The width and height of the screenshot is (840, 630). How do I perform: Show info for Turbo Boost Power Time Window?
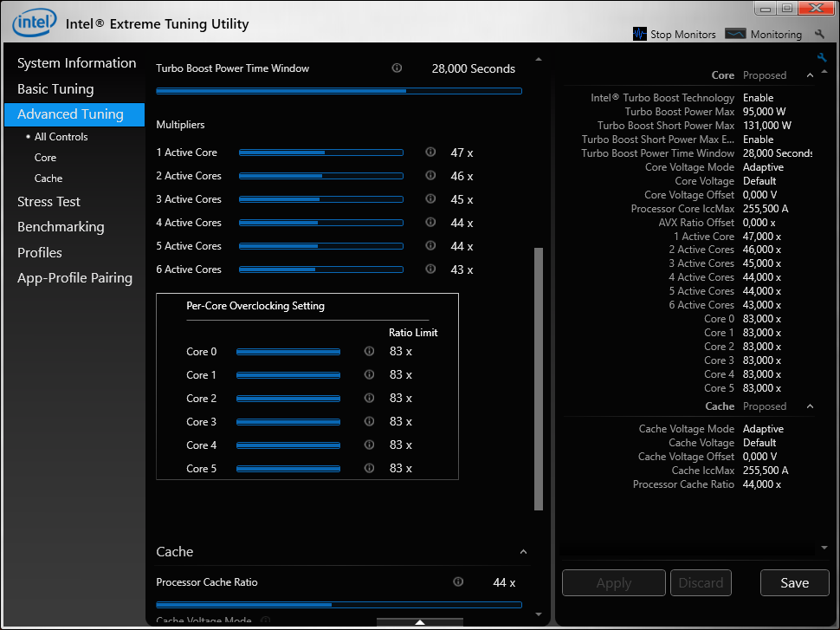click(x=397, y=68)
